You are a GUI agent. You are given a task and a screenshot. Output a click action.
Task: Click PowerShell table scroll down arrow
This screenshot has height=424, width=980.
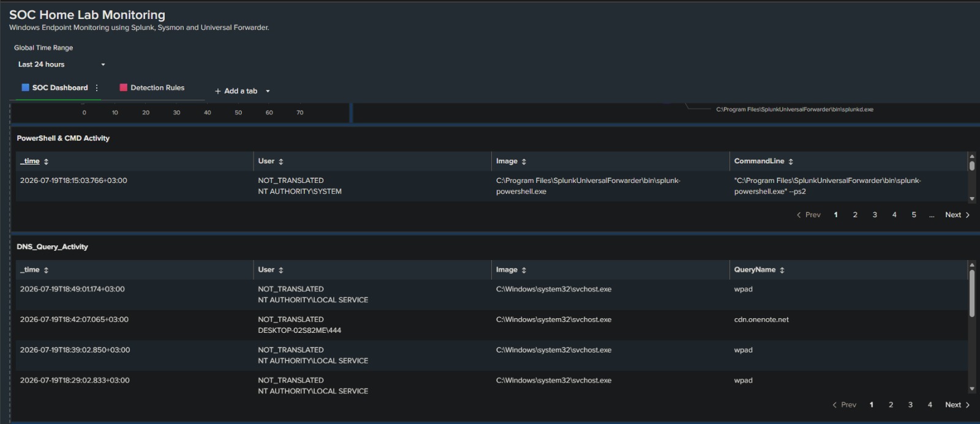[x=971, y=199]
